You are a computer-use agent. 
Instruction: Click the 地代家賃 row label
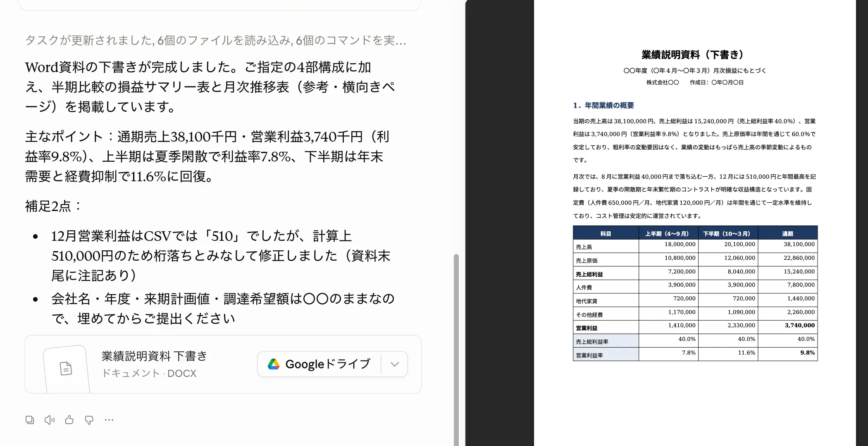point(587,301)
